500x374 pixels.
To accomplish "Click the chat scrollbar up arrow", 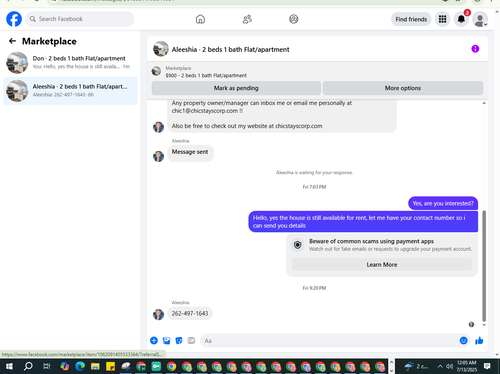I will click(484, 103).
